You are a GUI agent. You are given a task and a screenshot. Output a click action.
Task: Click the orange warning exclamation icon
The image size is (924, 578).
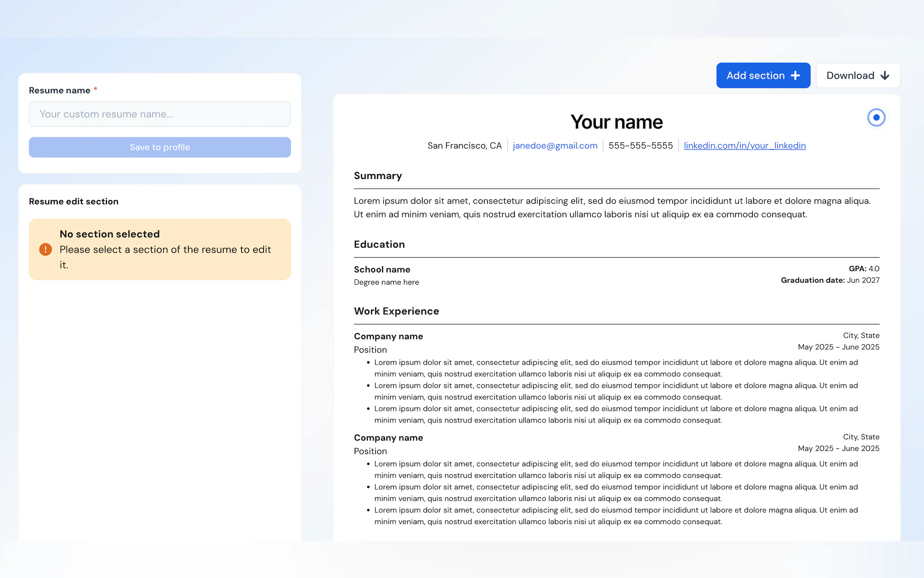point(45,249)
